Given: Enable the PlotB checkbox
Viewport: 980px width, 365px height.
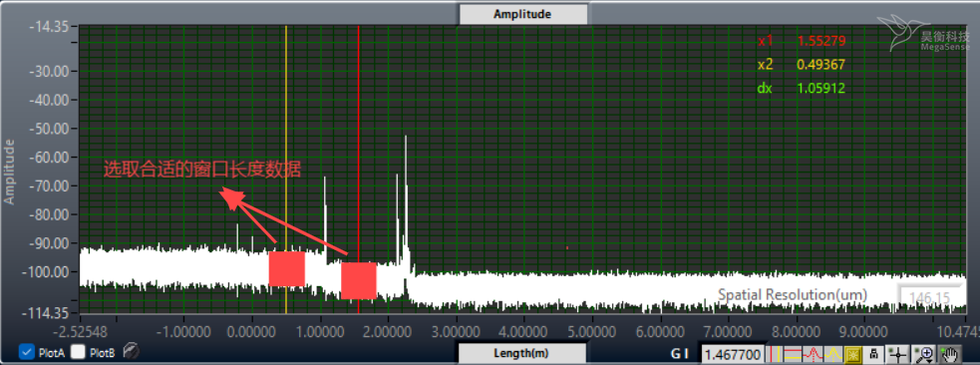Looking at the screenshot, I should click(78, 352).
